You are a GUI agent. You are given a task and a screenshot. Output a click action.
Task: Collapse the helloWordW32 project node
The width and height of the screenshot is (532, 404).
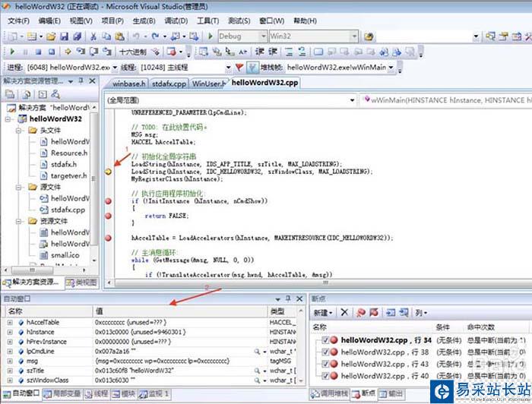pyautogui.click(x=8, y=119)
